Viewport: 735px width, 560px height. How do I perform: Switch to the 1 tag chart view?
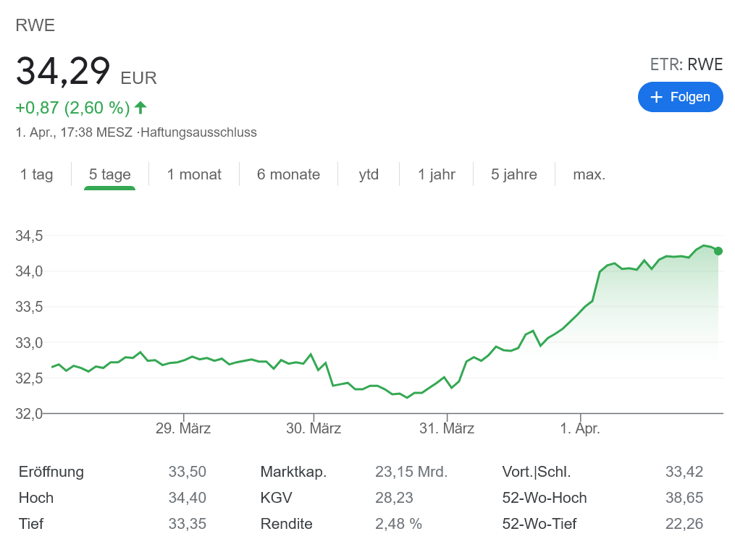pos(35,174)
